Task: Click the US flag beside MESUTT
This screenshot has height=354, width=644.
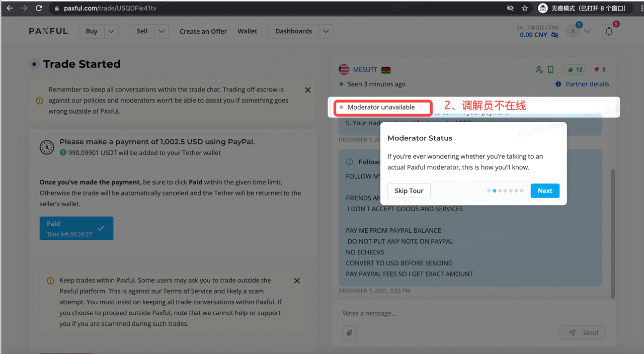Action: point(344,70)
